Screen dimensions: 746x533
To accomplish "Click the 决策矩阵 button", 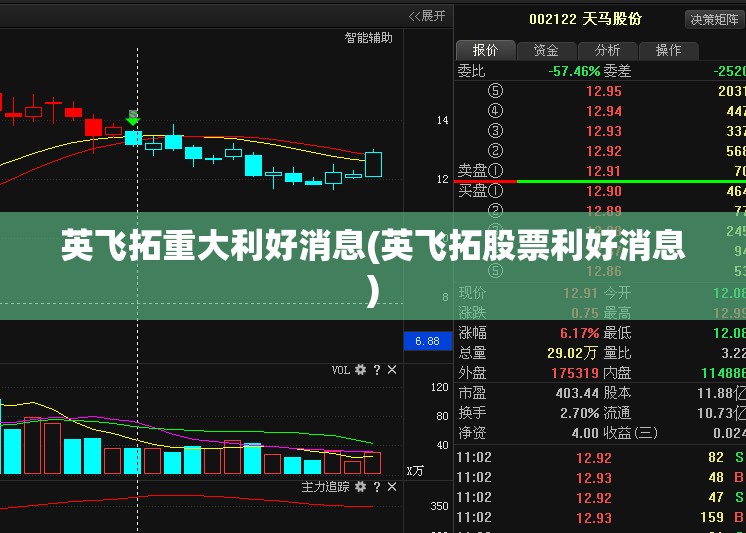I will pyautogui.click(x=714, y=20).
